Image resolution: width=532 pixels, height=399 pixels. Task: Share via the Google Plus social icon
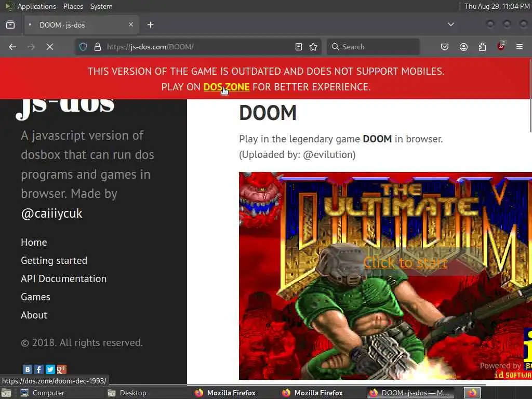click(x=61, y=369)
